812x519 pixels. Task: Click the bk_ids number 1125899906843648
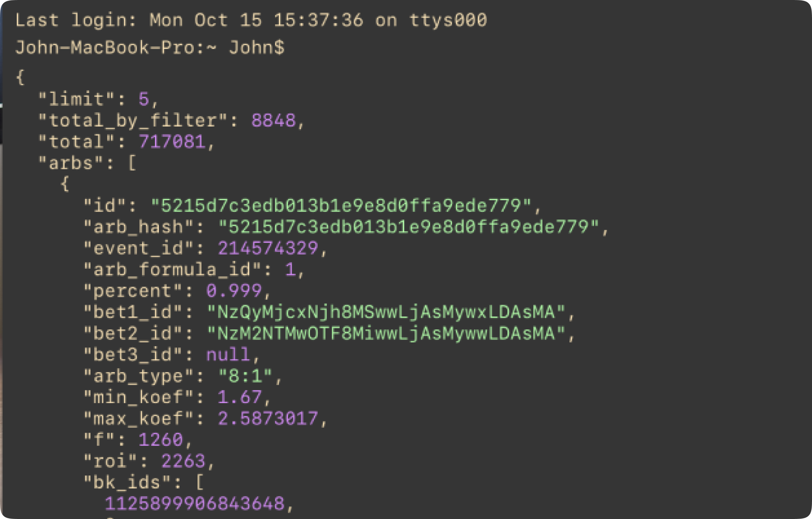tap(195, 504)
